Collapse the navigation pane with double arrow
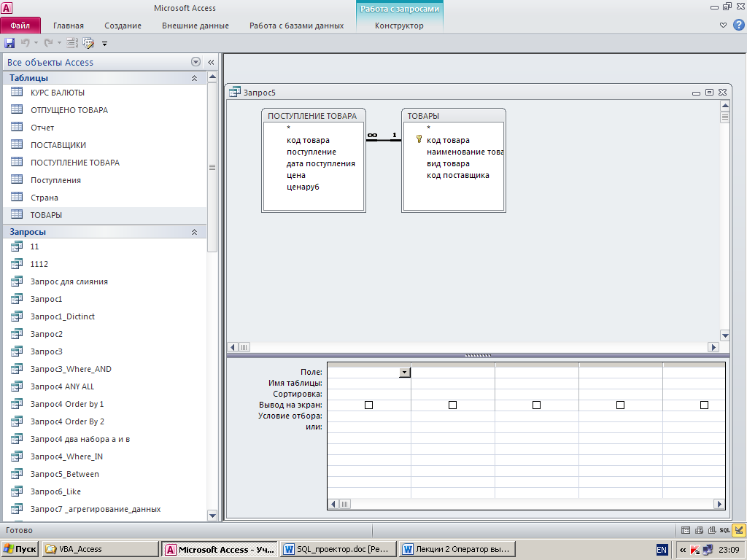The height and width of the screenshot is (560, 747). [211, 62]
